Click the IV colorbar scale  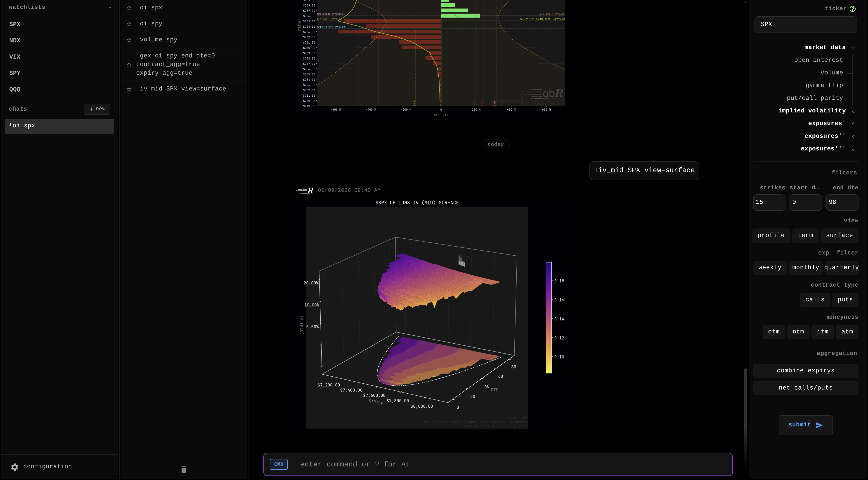coord(549,318)
